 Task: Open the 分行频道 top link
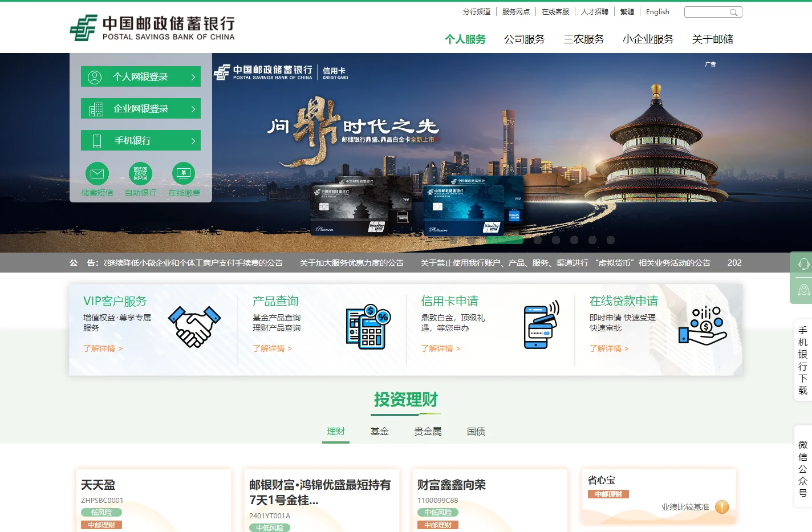[477, 12]
